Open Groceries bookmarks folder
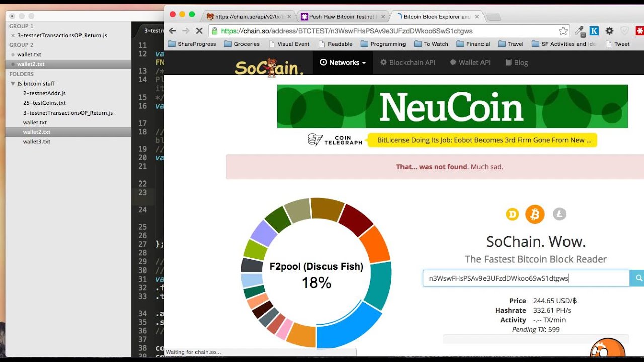This screenshot has height=362, width=644. (x=242, y=44)
